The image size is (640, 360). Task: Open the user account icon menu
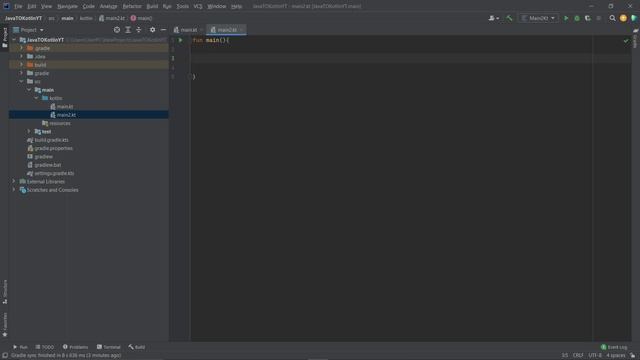[x=493, y=18]
